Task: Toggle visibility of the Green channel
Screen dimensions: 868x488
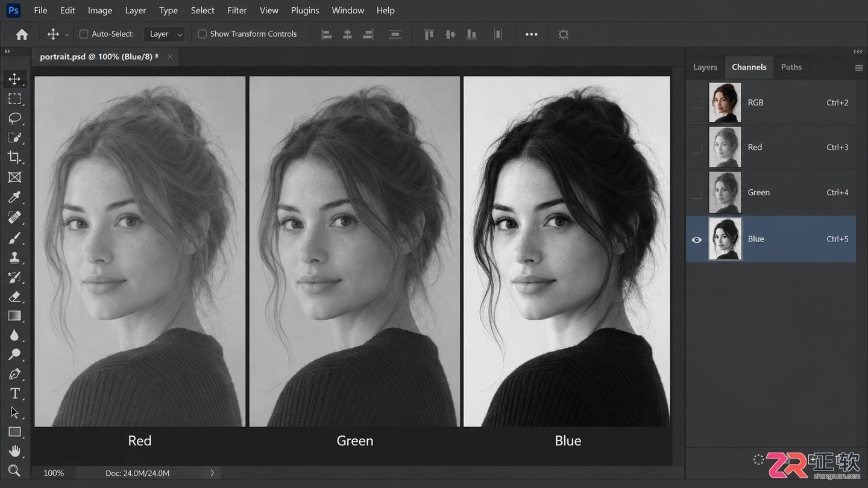Action: pos(697,193)
